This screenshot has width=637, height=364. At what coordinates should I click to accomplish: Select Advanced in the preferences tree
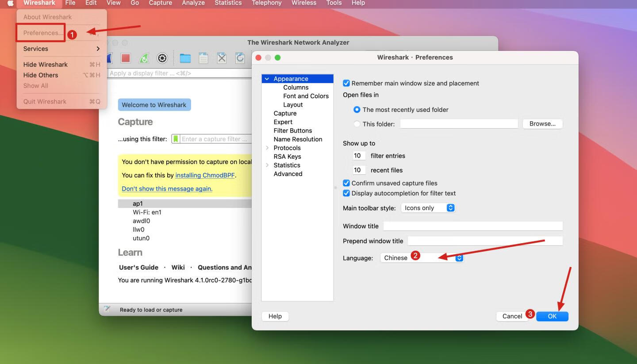click(x=288, y=174)
